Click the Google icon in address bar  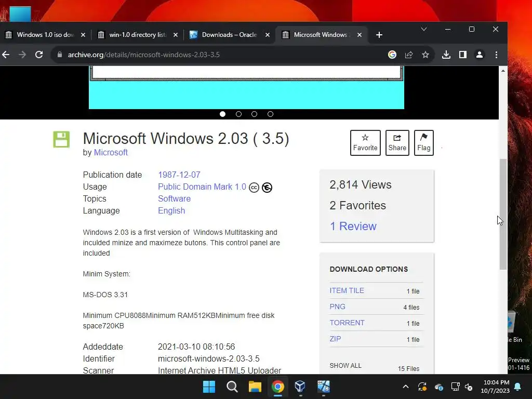[x=392, y=55]
